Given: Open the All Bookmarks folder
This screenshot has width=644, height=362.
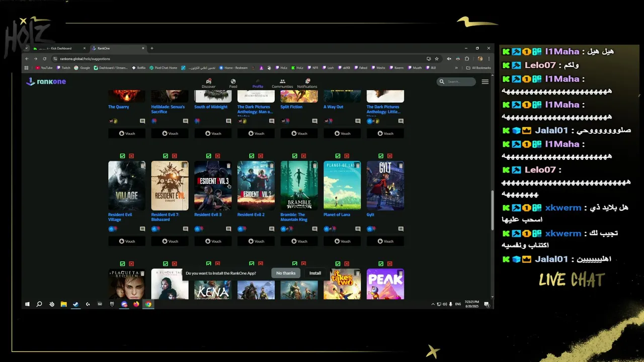Looking at the screenshot, I should click(478, 68).
